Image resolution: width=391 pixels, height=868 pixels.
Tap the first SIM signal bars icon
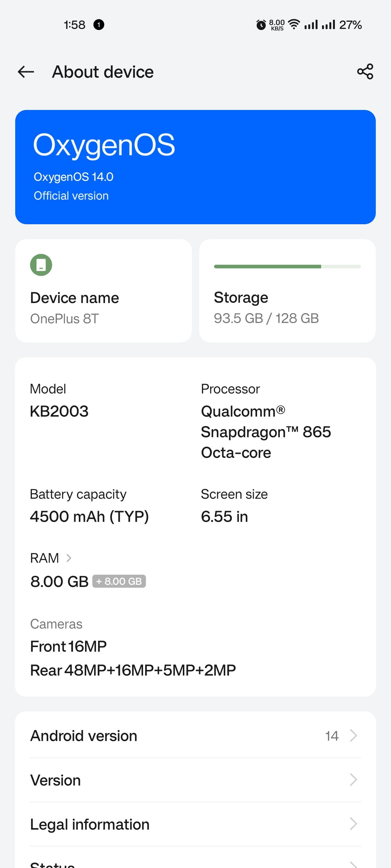[x=311, y=25]
